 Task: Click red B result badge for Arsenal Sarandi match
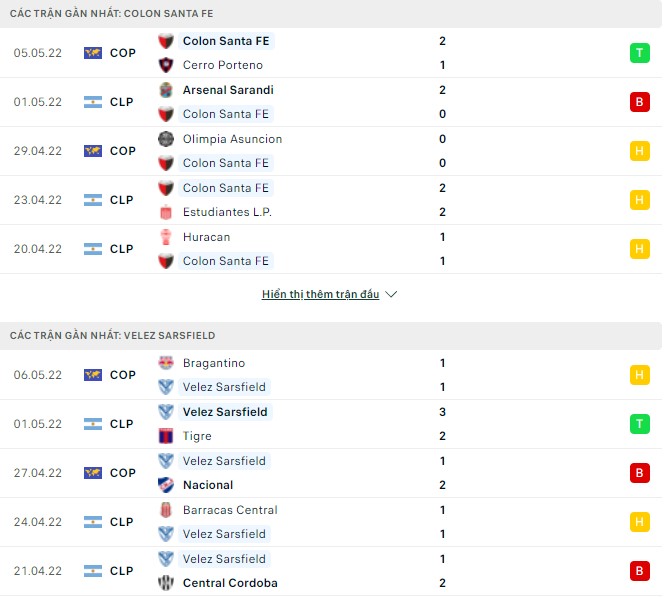(x=639, y=102)
